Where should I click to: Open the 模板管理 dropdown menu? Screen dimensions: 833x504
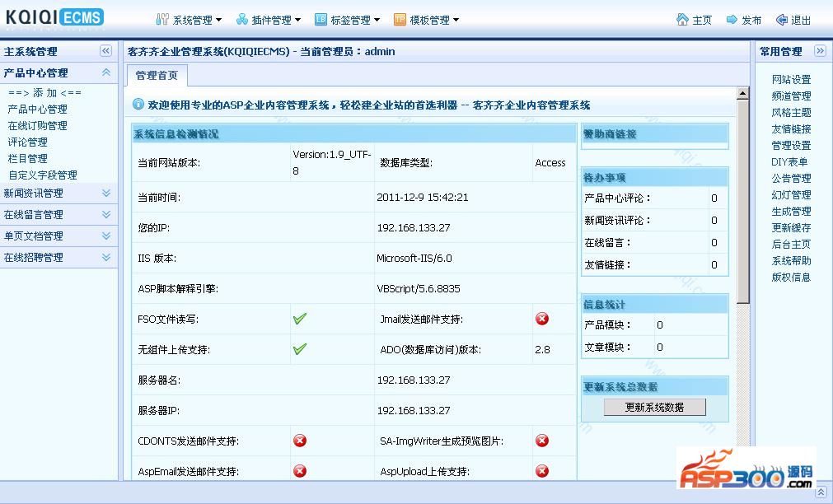pyautogui.click(x=427, y=20)
